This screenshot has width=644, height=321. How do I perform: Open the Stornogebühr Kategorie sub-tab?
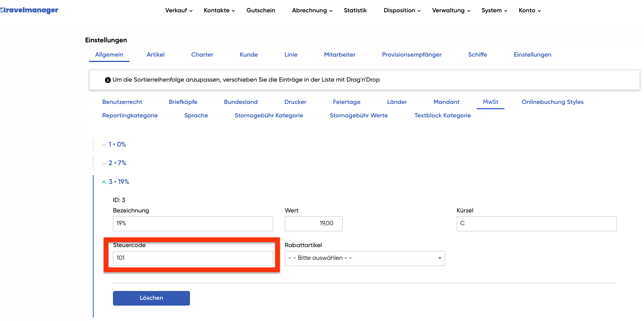269,115
